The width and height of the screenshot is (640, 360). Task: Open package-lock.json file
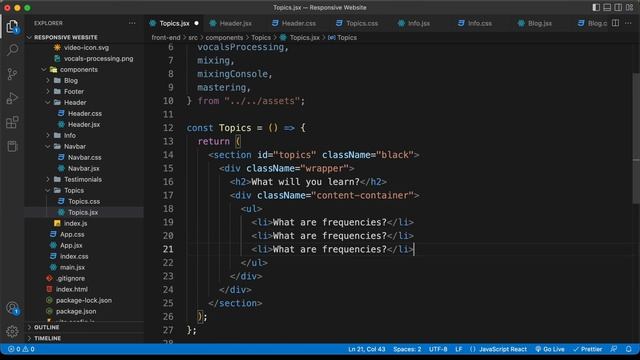click(x=84, y=300)
